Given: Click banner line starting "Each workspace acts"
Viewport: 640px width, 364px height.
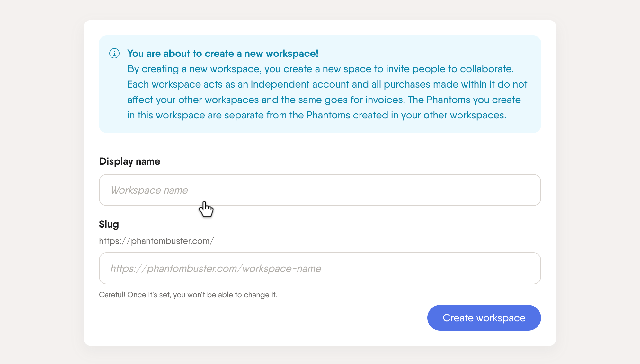Looking at the screenshot, I should [x=327, y=84].
